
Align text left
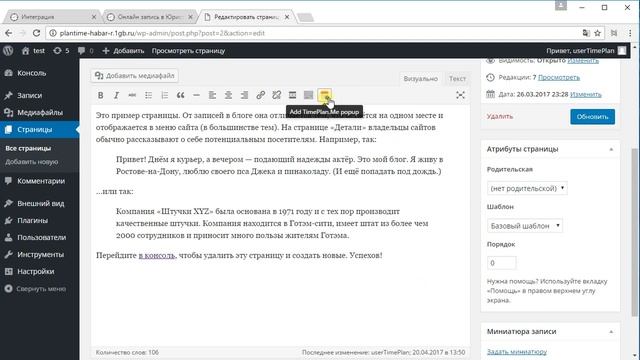(x=212, y=95)
